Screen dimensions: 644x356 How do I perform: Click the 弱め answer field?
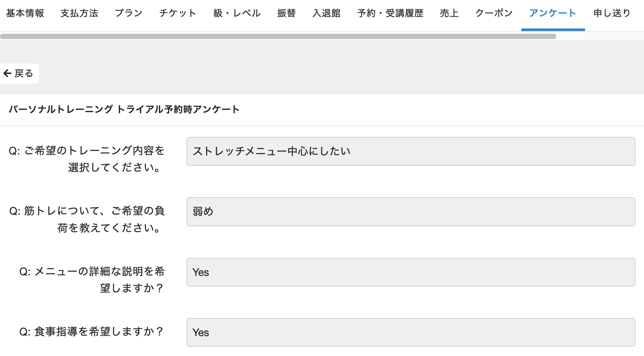click(x=410, y=212)
